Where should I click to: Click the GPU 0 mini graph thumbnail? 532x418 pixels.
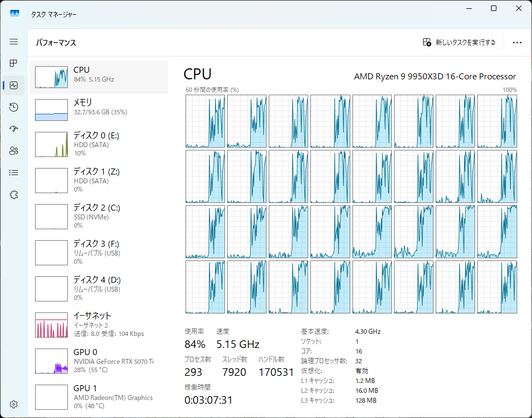pos(51,361)
